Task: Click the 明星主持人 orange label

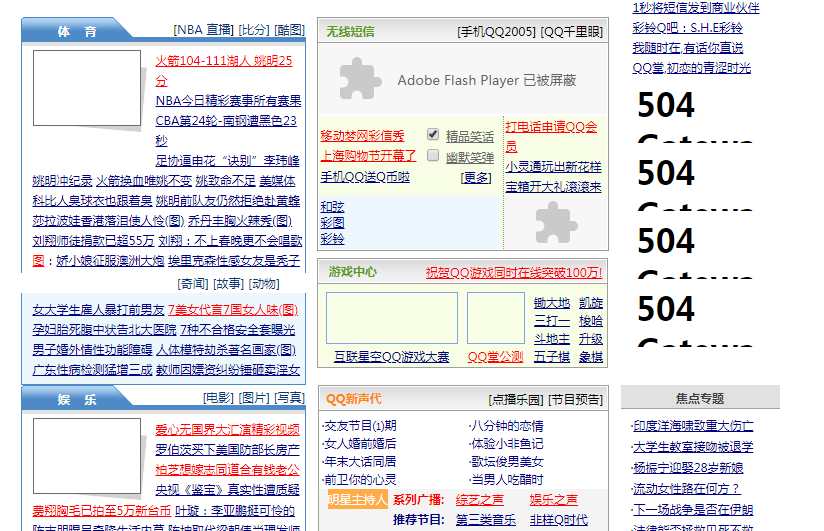Action: click(357, 499)
